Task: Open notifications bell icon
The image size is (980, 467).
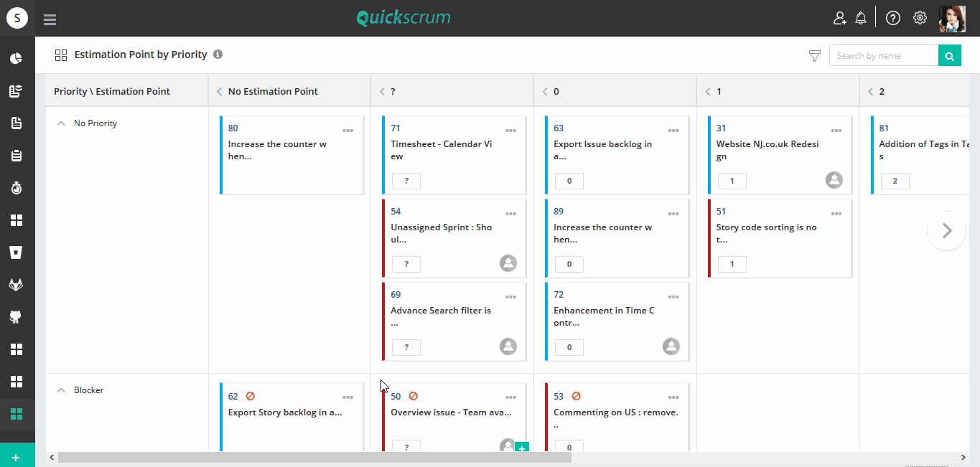Action: pos(861,17)
